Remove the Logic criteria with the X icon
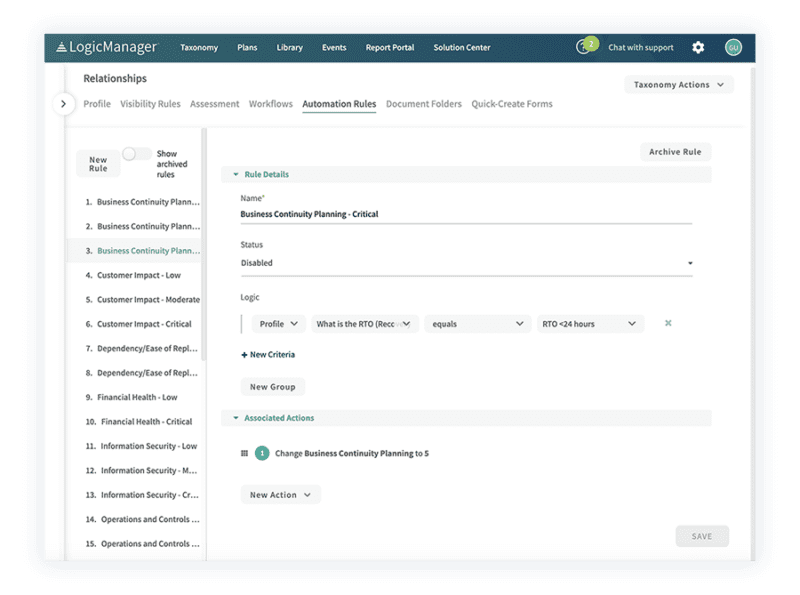Screen dimensions: 800x595 point(667,323)
